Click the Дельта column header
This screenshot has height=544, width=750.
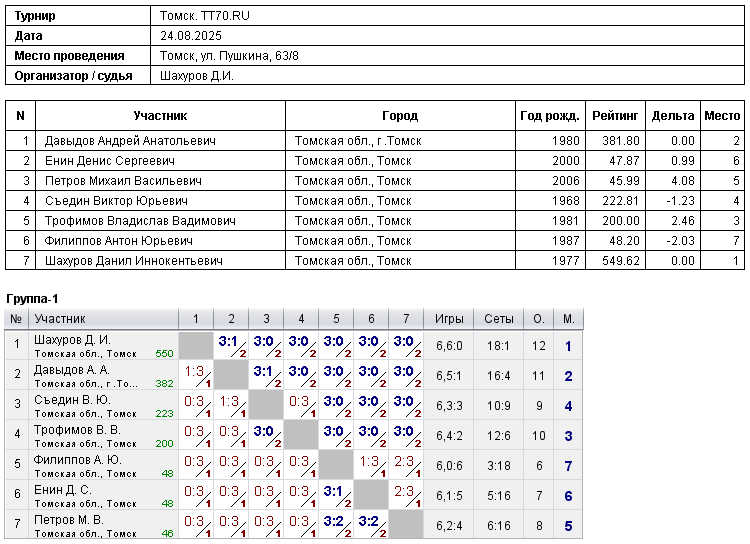tap(672, 116)
